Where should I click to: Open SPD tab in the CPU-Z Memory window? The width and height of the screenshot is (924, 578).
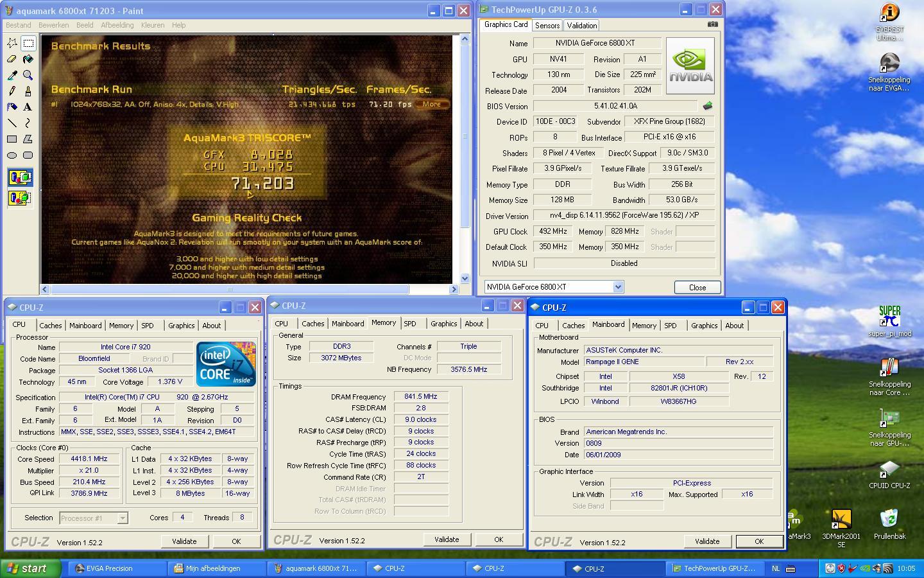click(410, 324)
